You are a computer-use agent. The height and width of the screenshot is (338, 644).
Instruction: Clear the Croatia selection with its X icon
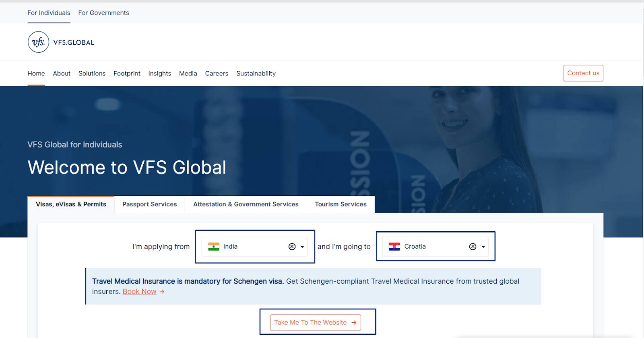[x=473, y=247]
